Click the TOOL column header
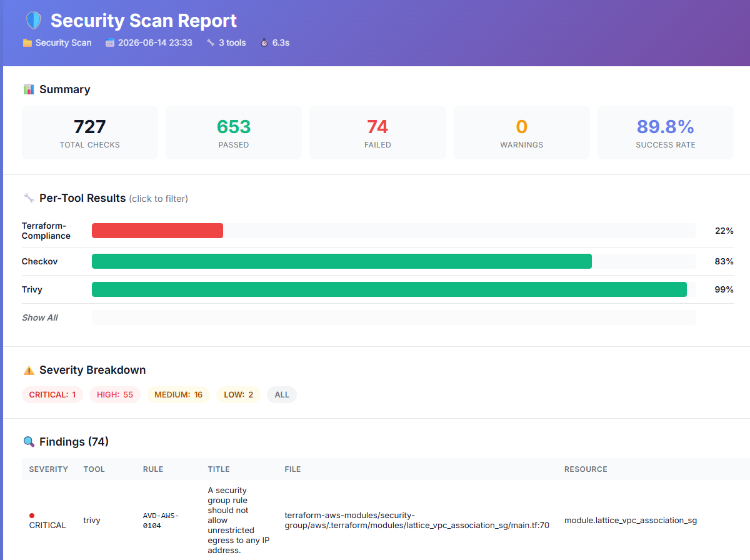 click(94, 469)
